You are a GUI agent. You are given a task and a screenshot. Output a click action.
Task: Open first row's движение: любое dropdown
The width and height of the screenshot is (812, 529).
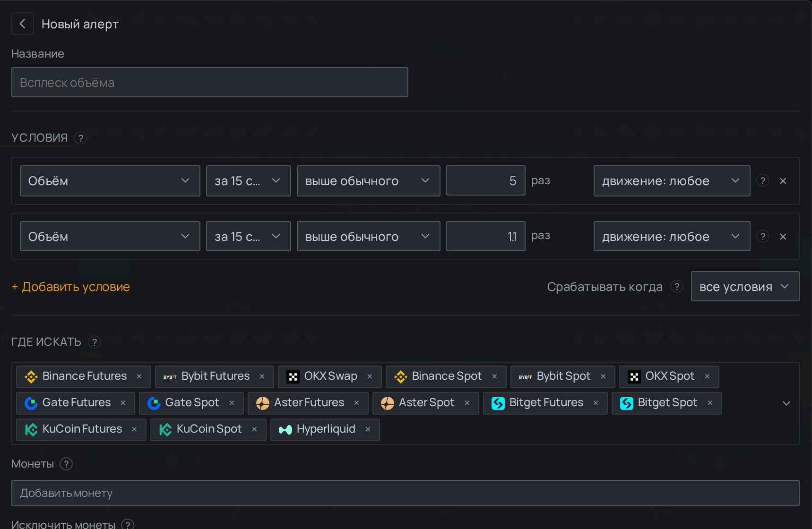pyautogui.click(x=672, y=181)
